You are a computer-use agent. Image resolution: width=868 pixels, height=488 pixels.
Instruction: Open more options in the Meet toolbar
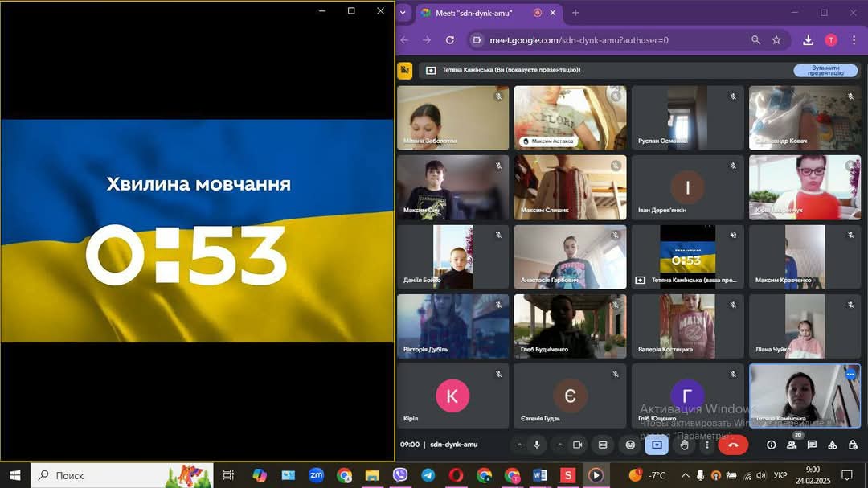707,445
